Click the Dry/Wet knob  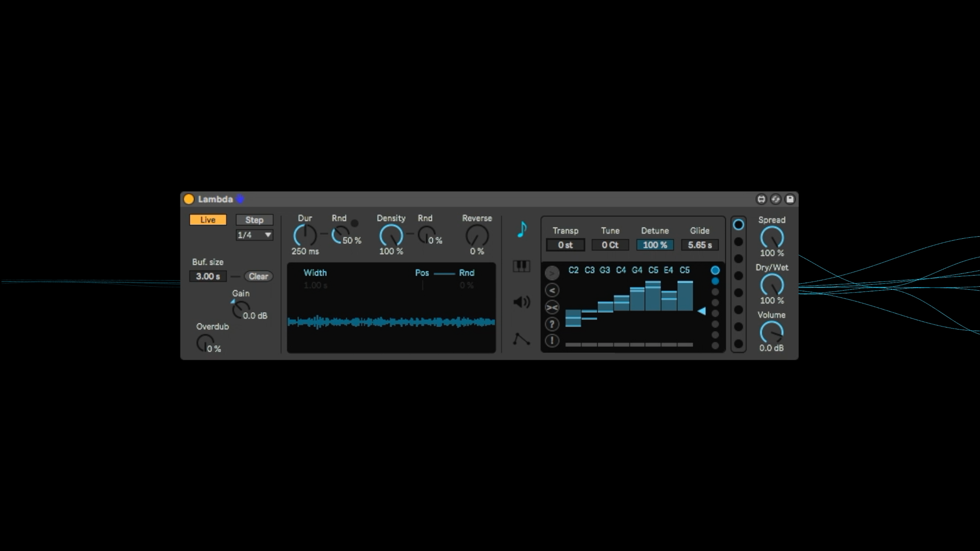(771, 285)
